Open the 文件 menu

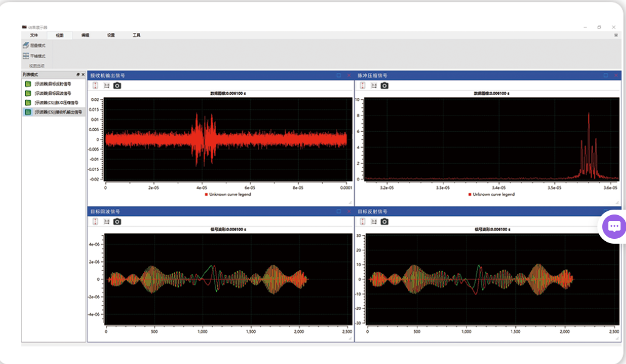34,35
